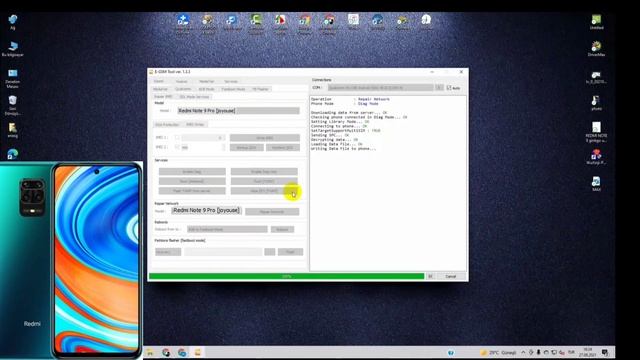Open the blue plus-sign shortcut in top icon row
This screenshot has height=360, width=640.
183,23
